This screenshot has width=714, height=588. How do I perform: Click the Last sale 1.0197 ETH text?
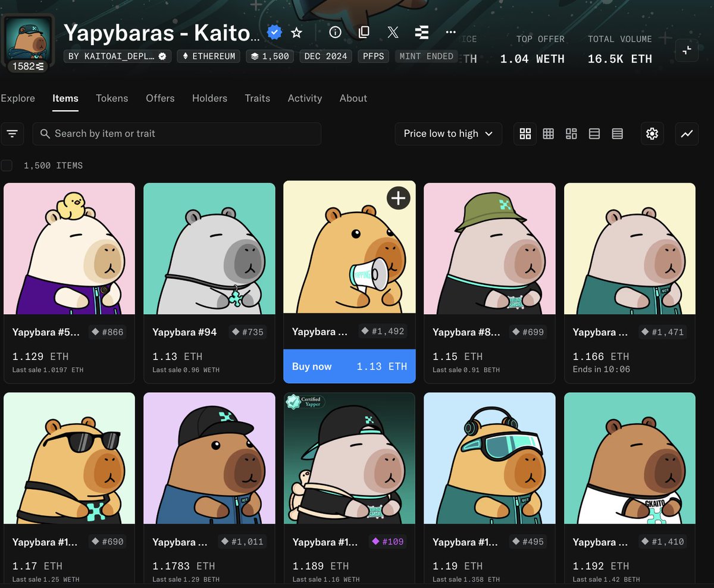(x=48, y=370)
